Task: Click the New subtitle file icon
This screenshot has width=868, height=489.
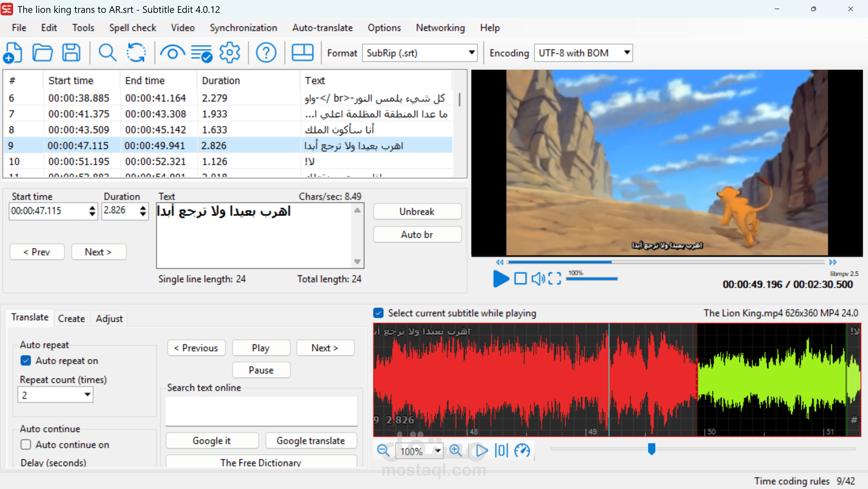Action: [x=13, y=53]
